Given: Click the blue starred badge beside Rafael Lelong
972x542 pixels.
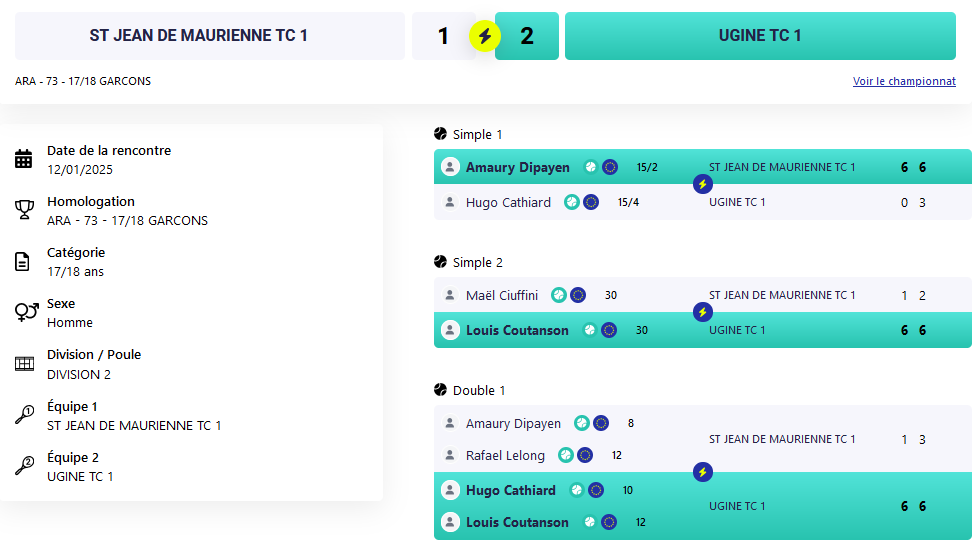Looking at the screenshot, I should point(585,455).
